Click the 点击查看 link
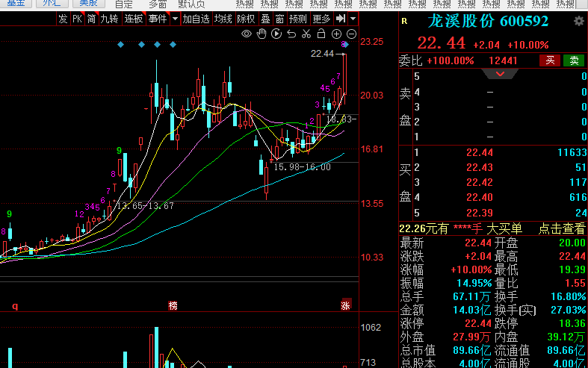Screen dimensions: 588x368 click(562, 228)
